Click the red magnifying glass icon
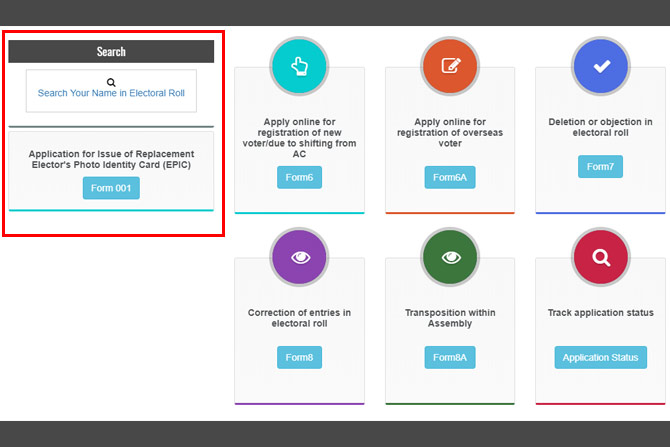The width and height of the screenshot is (670, 447). point(600,257)
